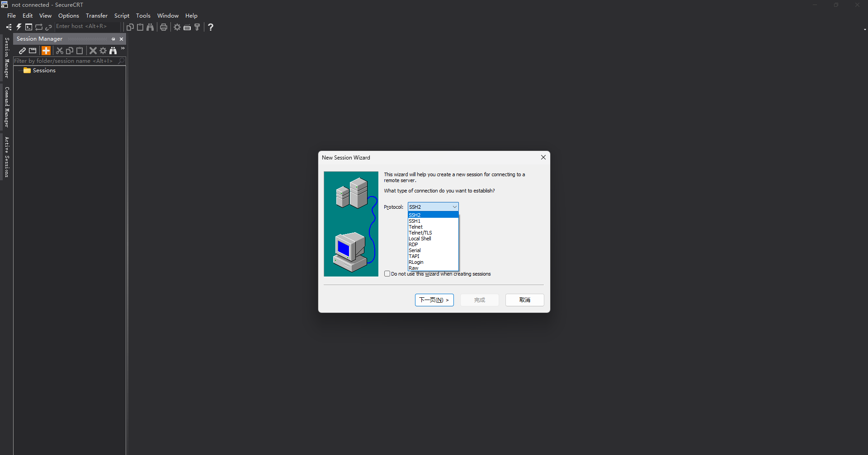Click the 下一页(N) next button
Viewport: 868px width, 455px height.
pyautogui.click(x=434, y=300)
